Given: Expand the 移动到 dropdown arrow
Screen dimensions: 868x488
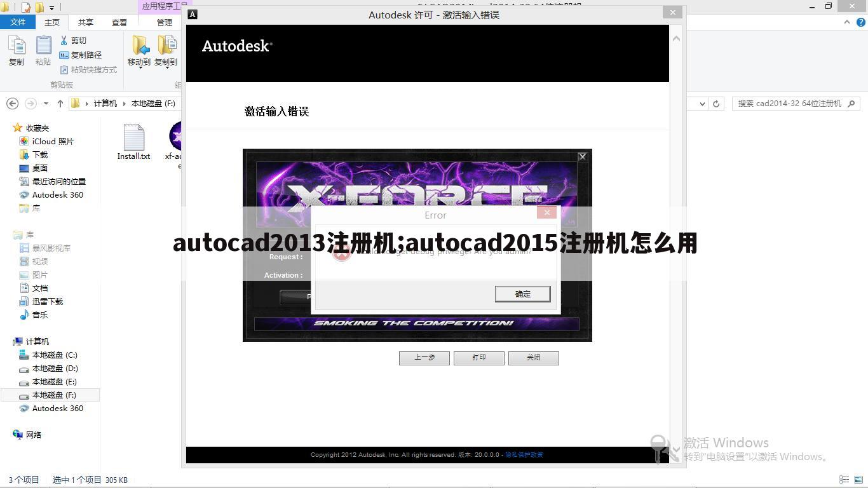Looking at the screenshot, I should [140, 68].
